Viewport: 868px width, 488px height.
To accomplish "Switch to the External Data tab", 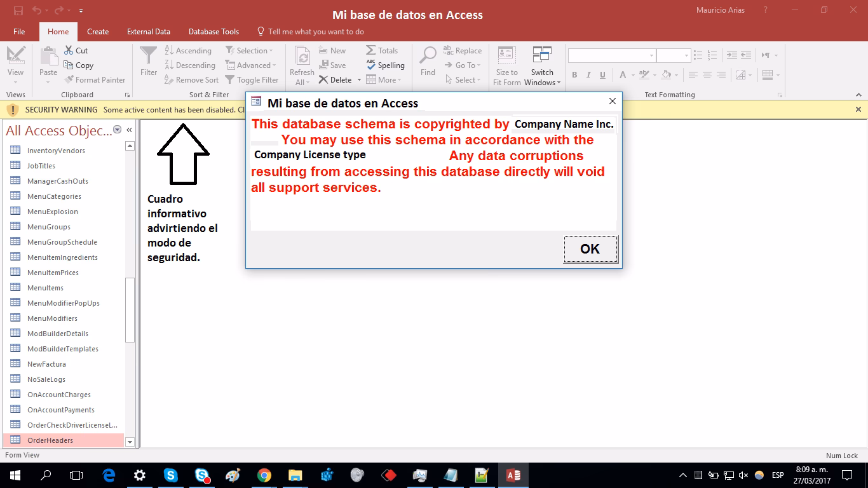I will tap(149, 32).
